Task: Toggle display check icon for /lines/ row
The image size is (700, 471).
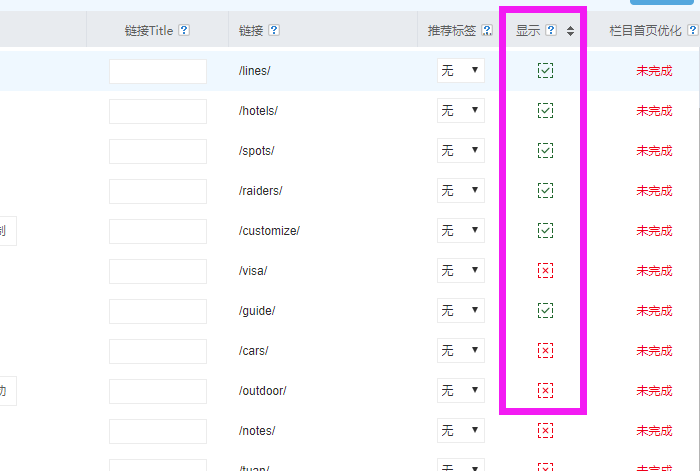Action: coord(545,70)
